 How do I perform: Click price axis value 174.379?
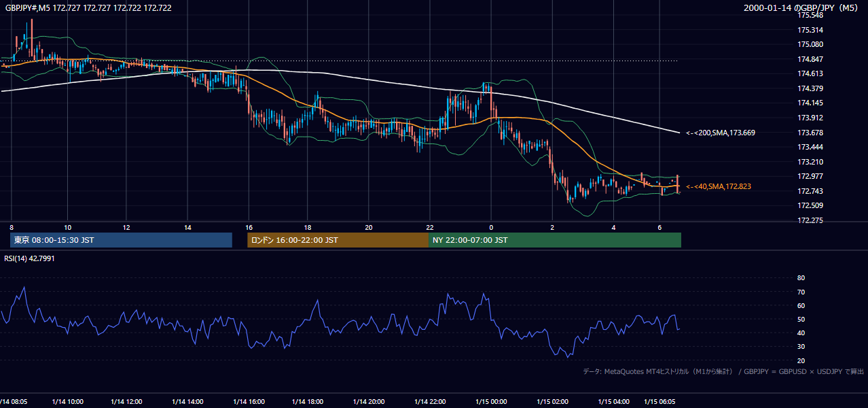pyautogui.click(x=810, y=88)
